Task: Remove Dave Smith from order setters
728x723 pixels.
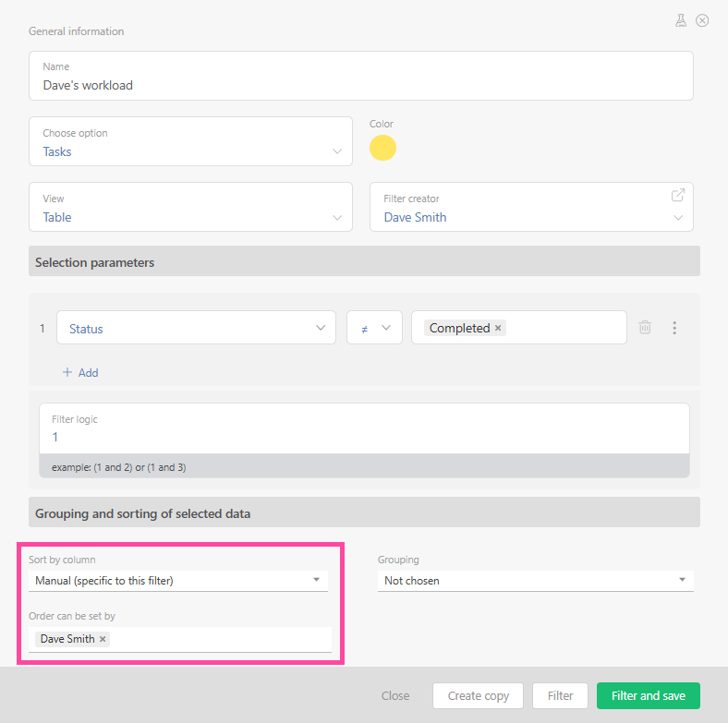Action: coord(103,639)
